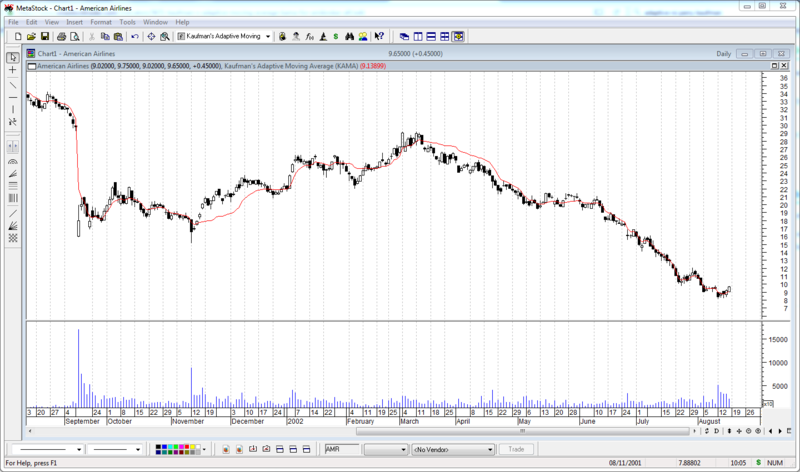This screenshot has width=800, height=472.
Task: Open the line style dropdown
Action: 79,450
